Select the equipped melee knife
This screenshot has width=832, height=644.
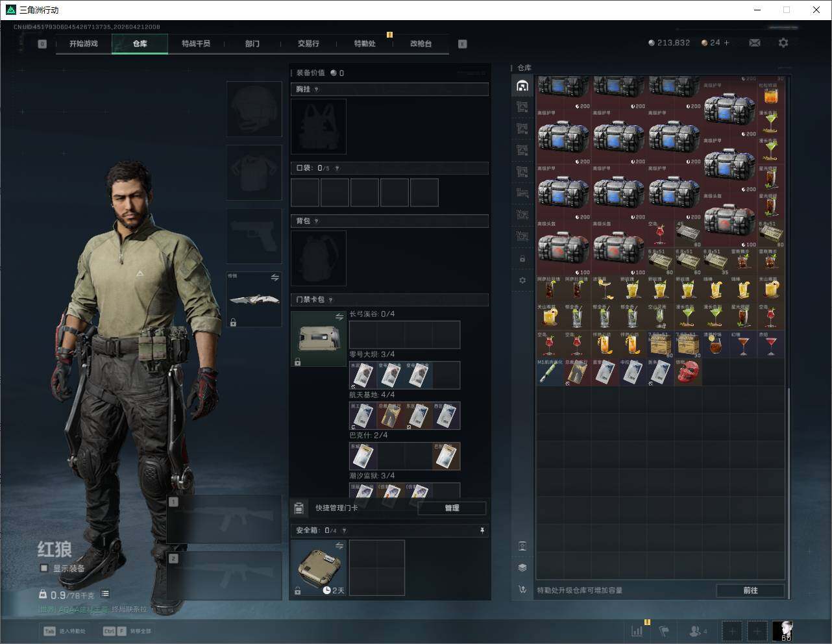pos(254,299)
